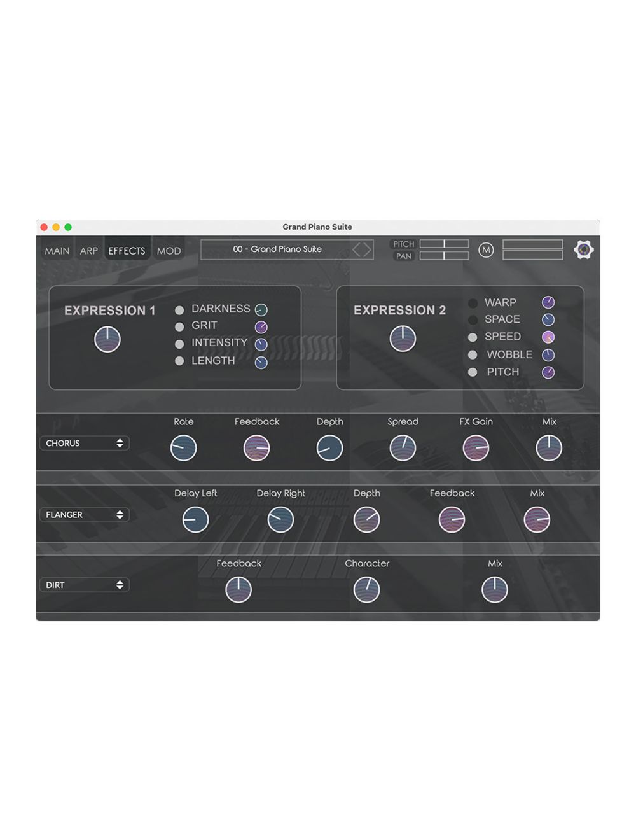Adjust the Chorus Mix knob
Screen dimensions: 636x840
click(x=550, y=447)
